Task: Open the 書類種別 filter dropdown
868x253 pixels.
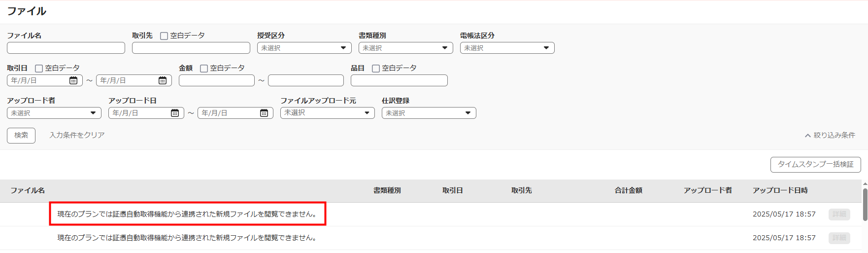Action: (x=406, y=48)
